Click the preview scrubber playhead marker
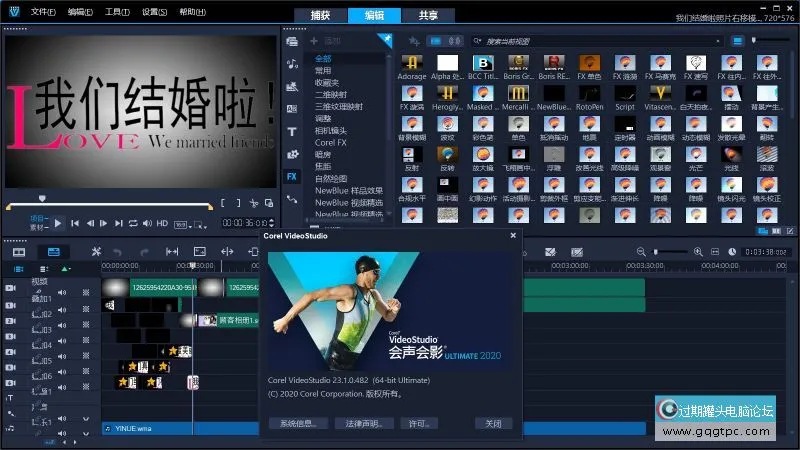This screenshot has width=800, height=450. coord(42,198)
